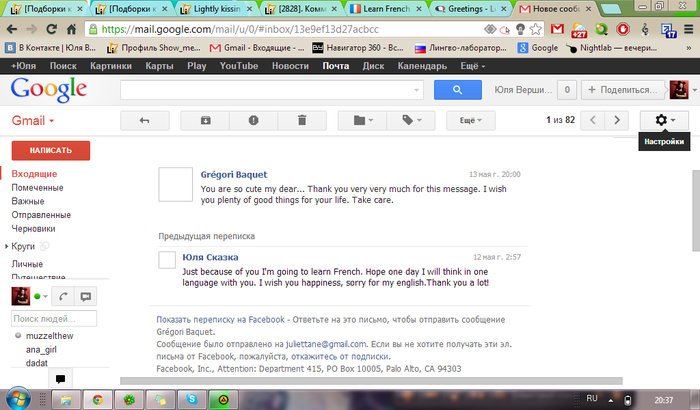Screen dimensions: 700x410
Task: Go back to inbox with arrow button
Action: pos(145,120)
